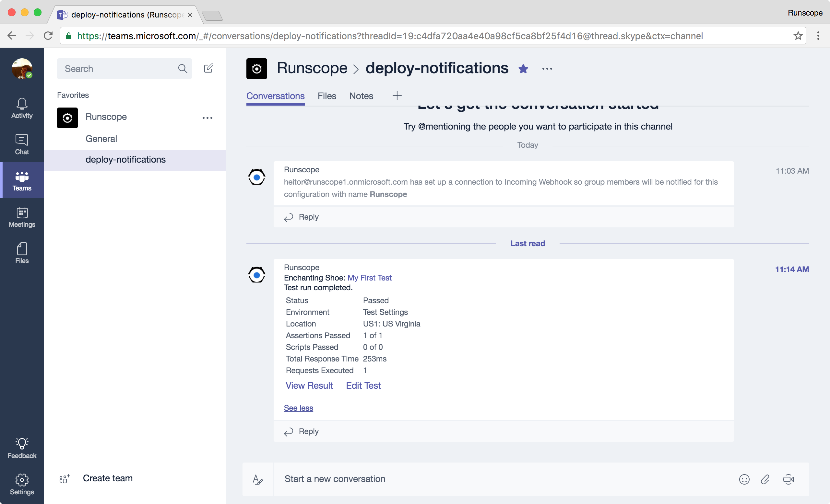Click the View Result link
The width and height of the screenshot is (830, 504).
pyautogui.click(x=309, y=385)
